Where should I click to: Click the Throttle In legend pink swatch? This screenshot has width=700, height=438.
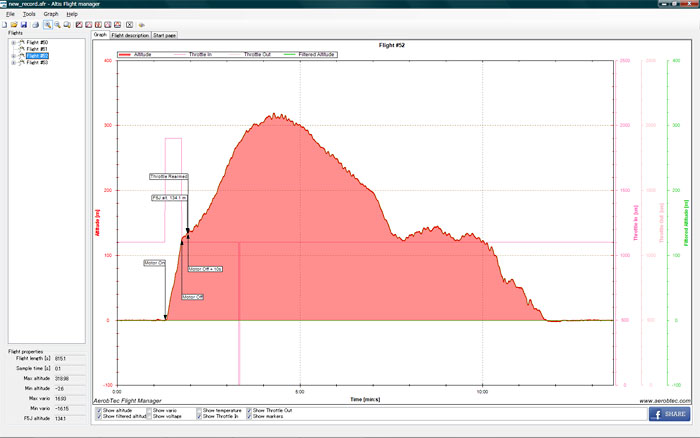point(179,54)
